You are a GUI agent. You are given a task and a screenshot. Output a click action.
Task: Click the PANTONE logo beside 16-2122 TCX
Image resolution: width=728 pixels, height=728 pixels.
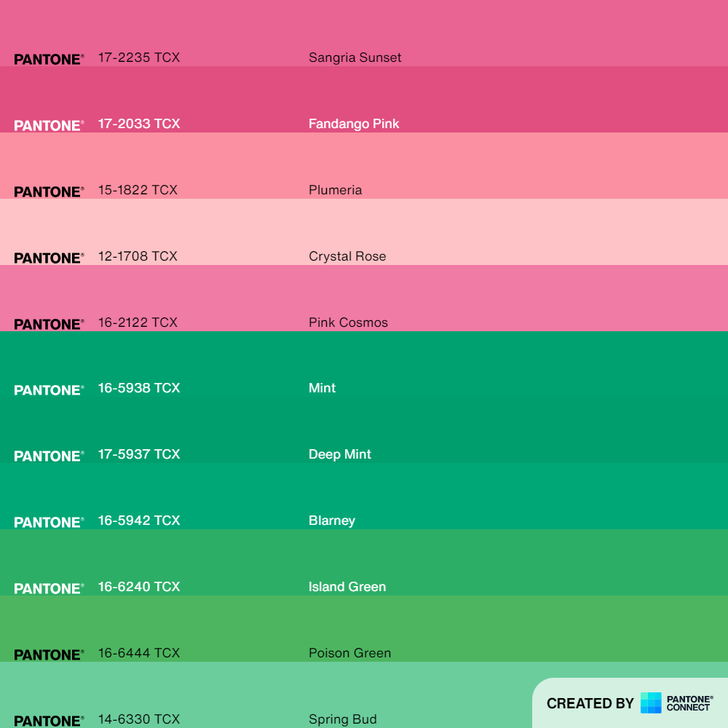[x=49, y=325]
